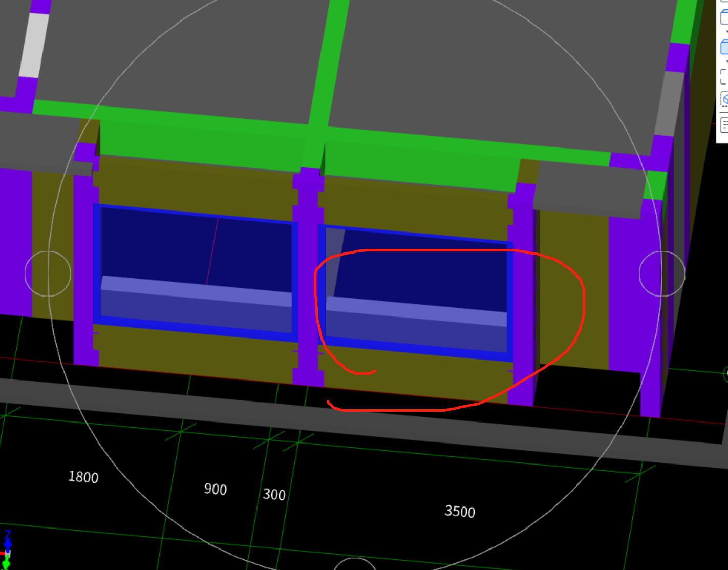728x570 pixels.
Task: Select the dimension value 1800
Action: tap(83, 477)
